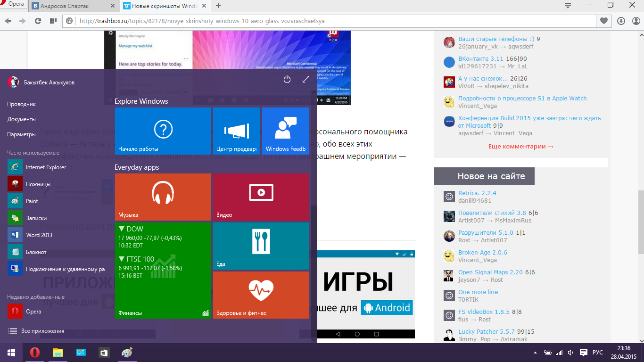Screen dimensions: 644x362
Task: Reload the page in Opera
Action: (x=38, y=21)
